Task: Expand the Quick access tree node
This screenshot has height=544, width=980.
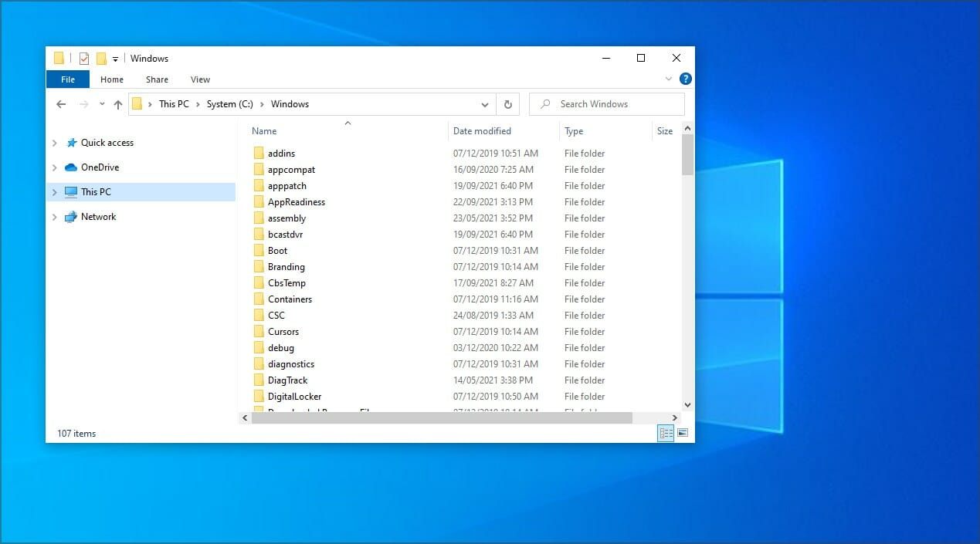Action: coord(54,143)
